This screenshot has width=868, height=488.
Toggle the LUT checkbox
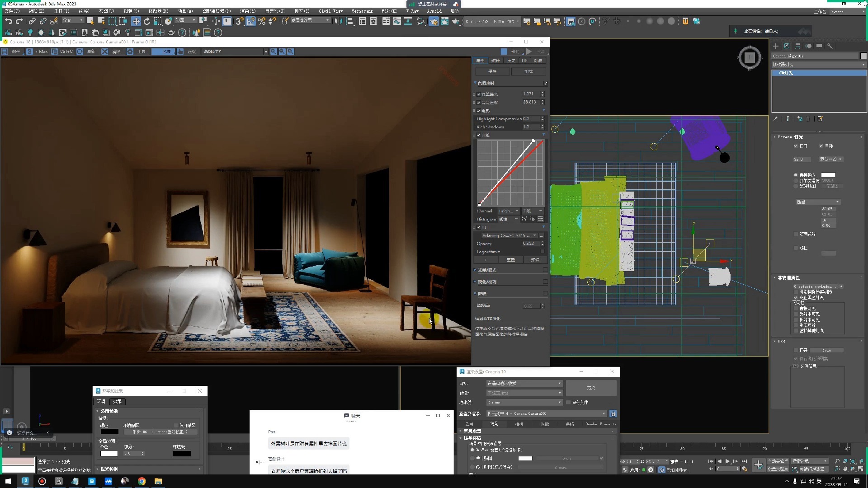click(479, 227)
